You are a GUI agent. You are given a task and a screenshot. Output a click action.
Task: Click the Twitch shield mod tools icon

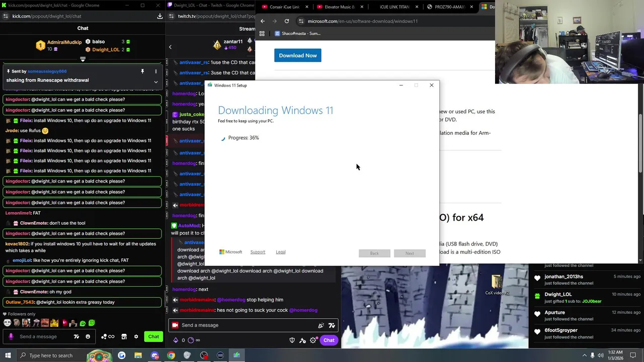pyautogui.click(x=292, y=340)
